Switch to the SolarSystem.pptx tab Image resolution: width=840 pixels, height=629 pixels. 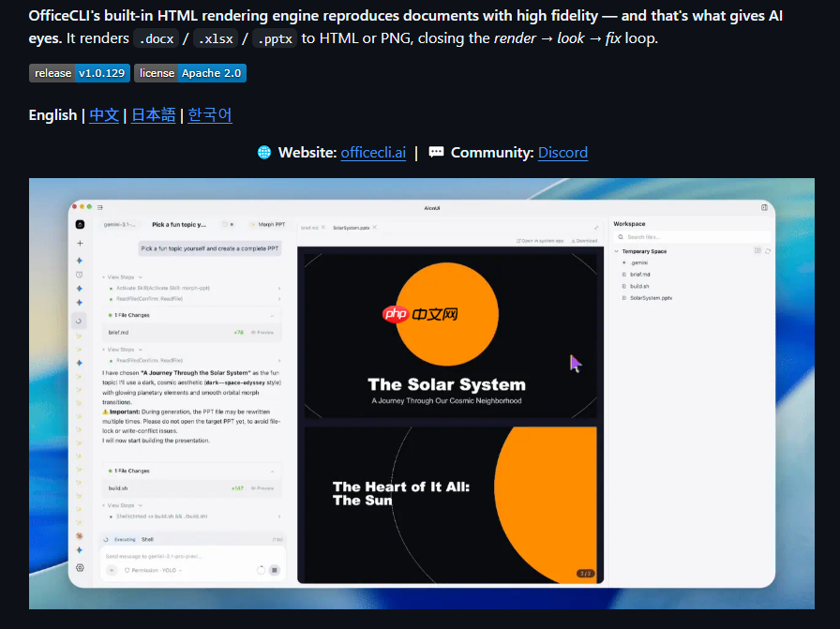click(351, 228)
